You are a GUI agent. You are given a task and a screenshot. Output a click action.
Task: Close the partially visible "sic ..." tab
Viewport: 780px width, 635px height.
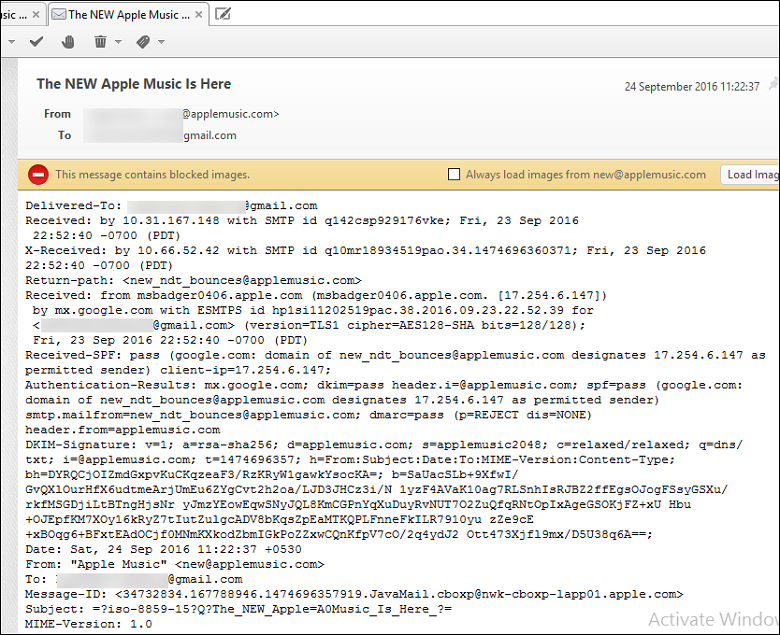tap(36, 15)
